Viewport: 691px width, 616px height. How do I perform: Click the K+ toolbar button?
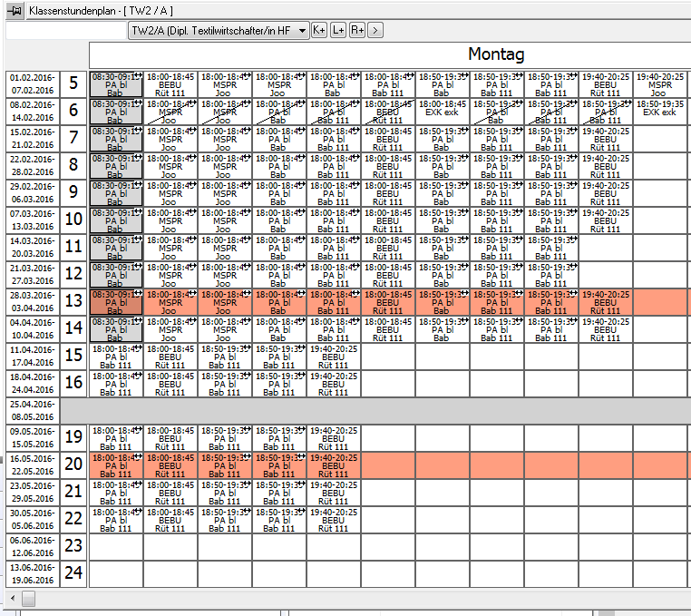point(319,30)
